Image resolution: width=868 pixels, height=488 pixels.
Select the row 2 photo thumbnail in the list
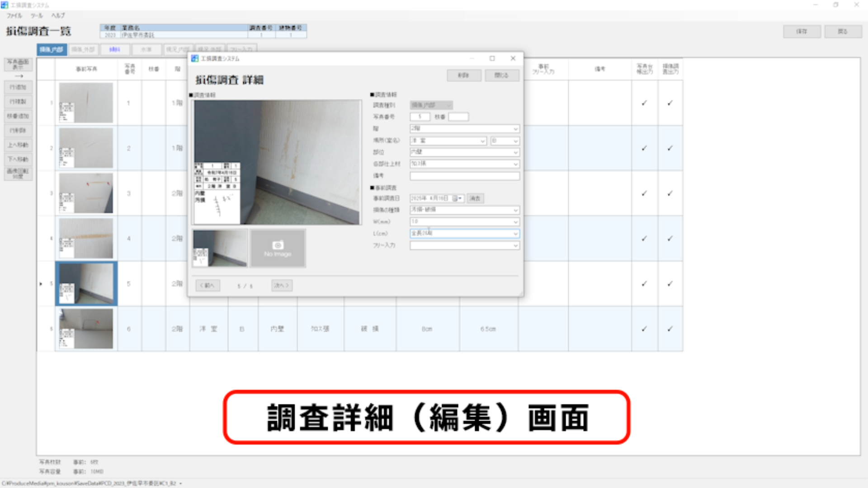[x=86, y=148]
